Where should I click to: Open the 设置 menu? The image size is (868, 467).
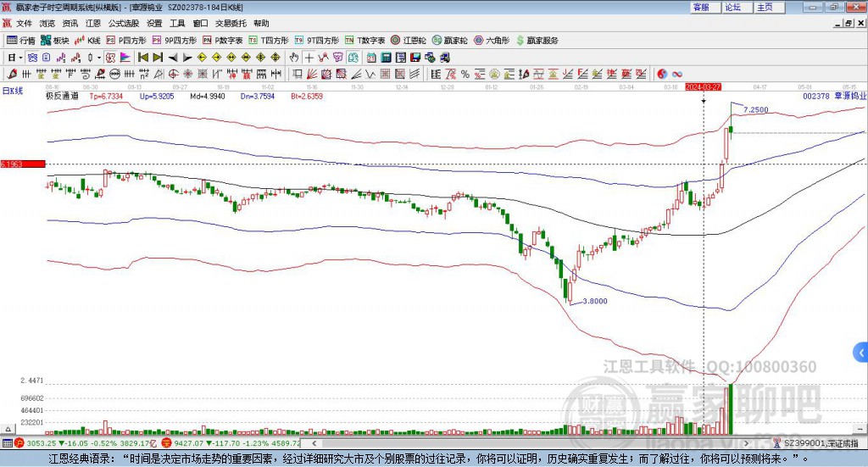(x=154, y=23)
